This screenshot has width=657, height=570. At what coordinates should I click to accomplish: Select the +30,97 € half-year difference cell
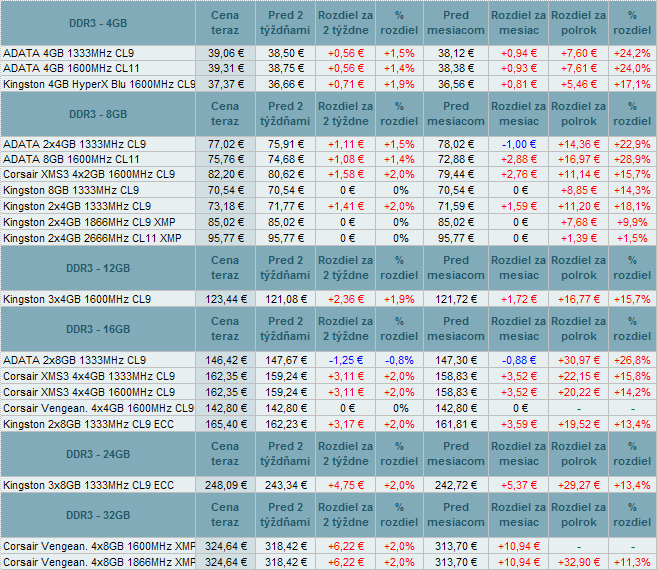pos(579,360)
